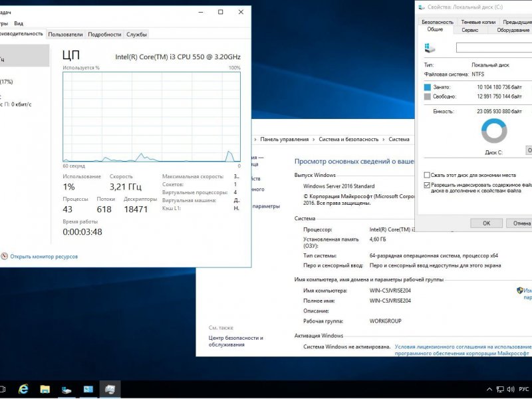Viewport: 532px width, 399px height.
Task: Click the resource monitor icon in Task Manager
Action: pos(4,256)
